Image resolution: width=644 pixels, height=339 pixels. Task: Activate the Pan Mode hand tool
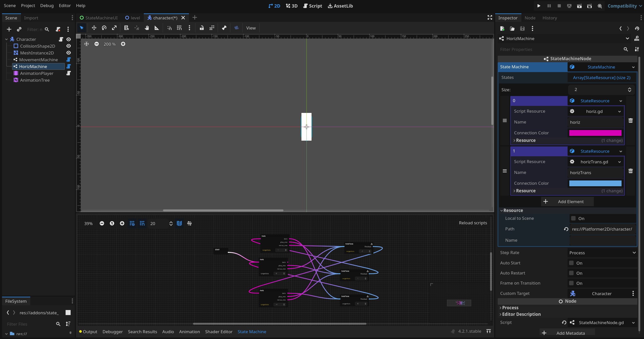pos(147,28)
